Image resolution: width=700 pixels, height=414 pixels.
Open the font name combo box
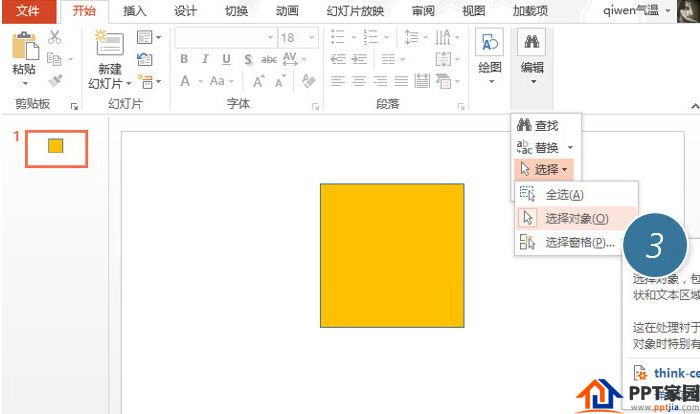[225, 38]
